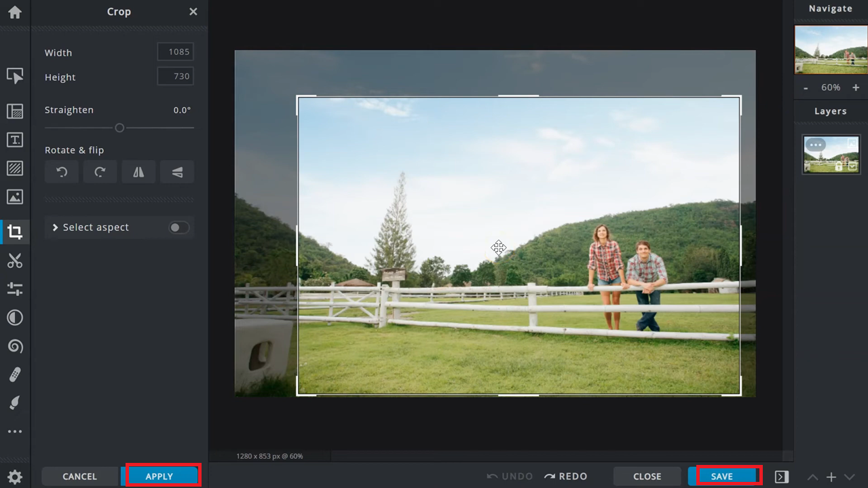Flip the image horizontally
This screenshot has width=868, height=488.
coord(138,172)
